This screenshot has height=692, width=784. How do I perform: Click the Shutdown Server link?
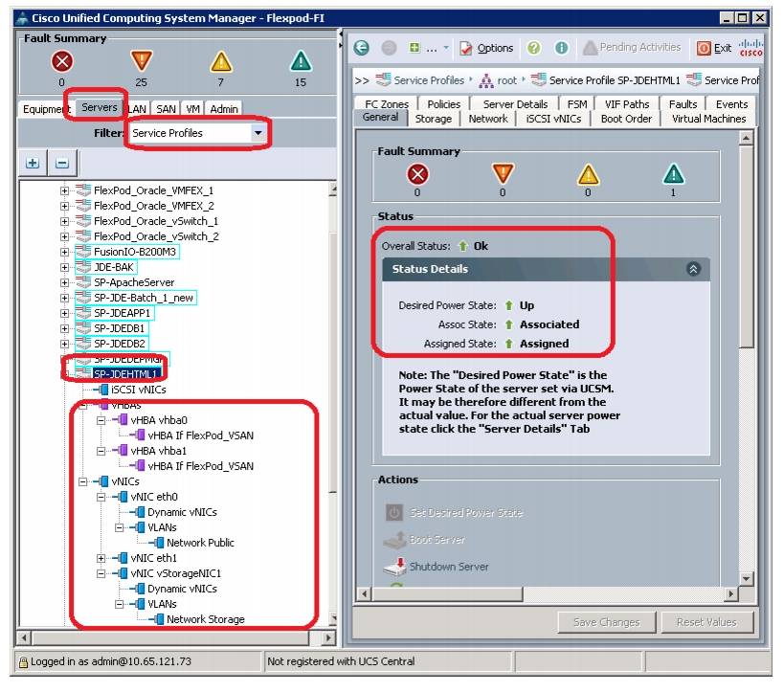(x=449, y=567)
